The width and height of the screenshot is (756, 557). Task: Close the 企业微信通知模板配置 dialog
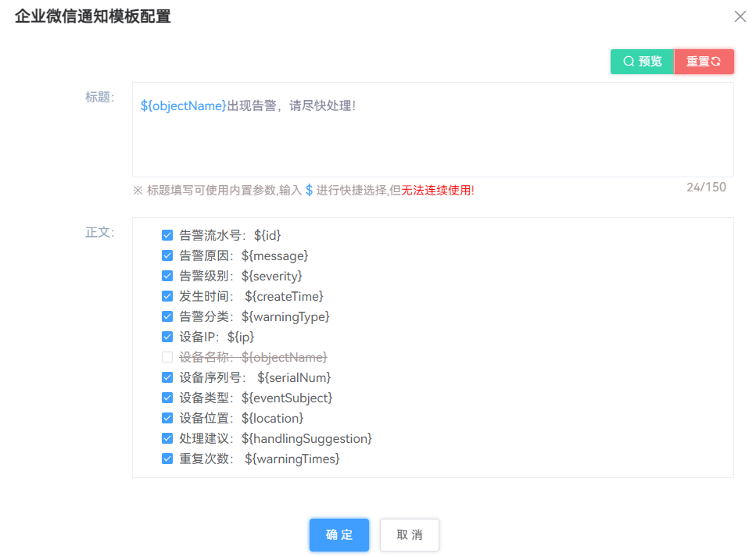click(740, 16)
